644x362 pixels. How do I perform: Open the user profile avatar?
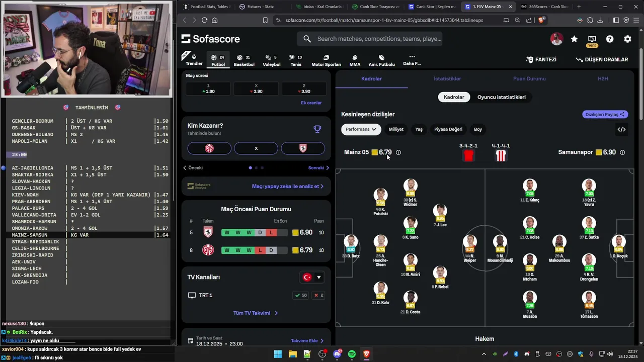(556, 39)
